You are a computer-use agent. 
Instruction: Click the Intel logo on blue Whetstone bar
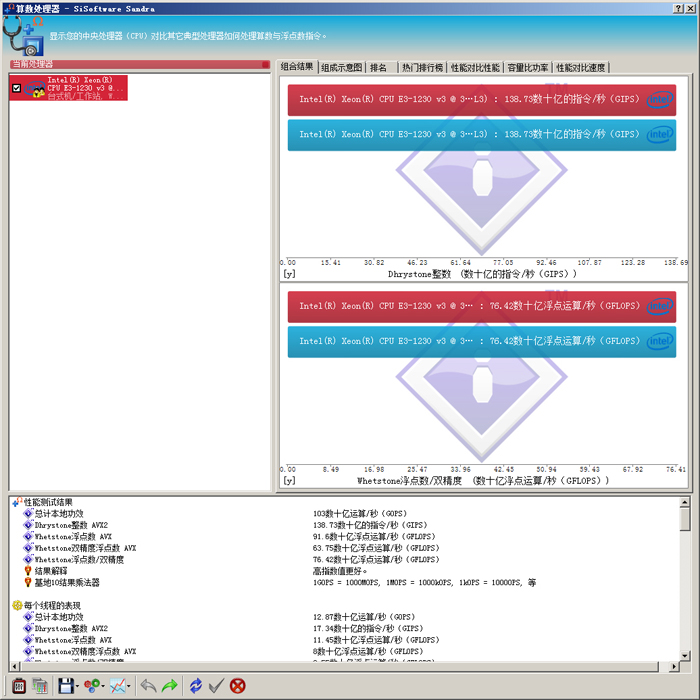pos(660,342)
